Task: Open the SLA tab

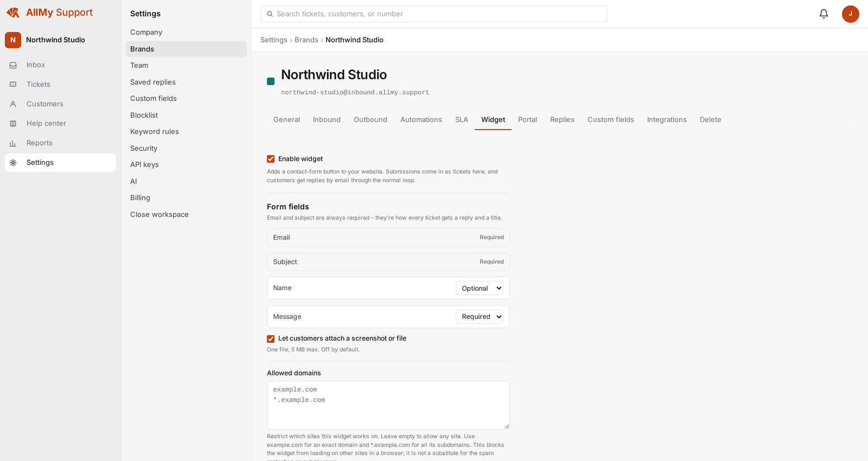Action: click(x=462, y=120)
